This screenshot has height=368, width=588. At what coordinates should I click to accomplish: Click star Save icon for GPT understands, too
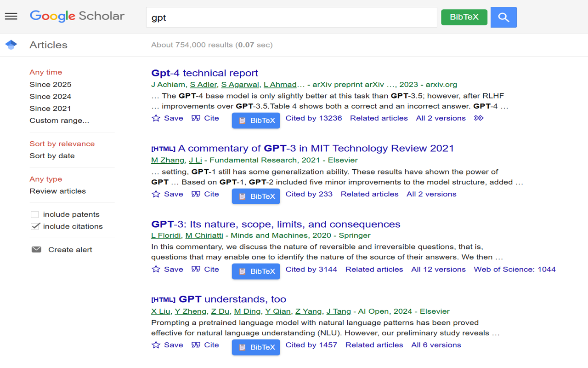(156, 345)
